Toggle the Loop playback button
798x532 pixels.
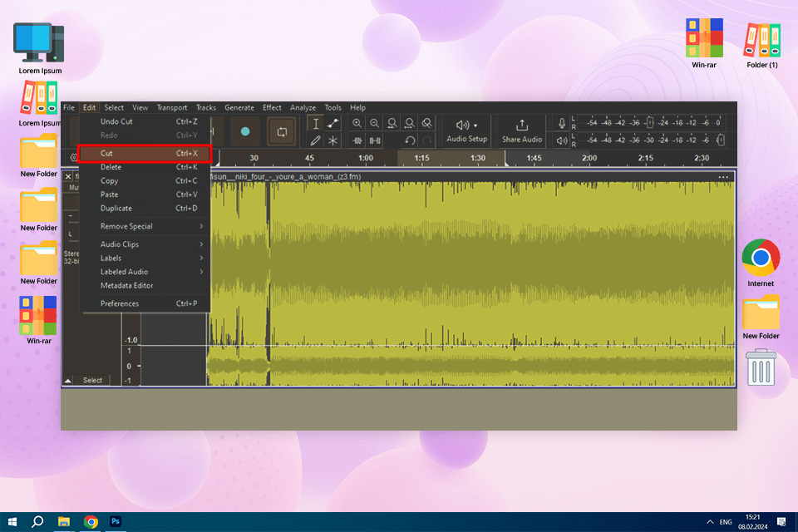tap(282, 131)
